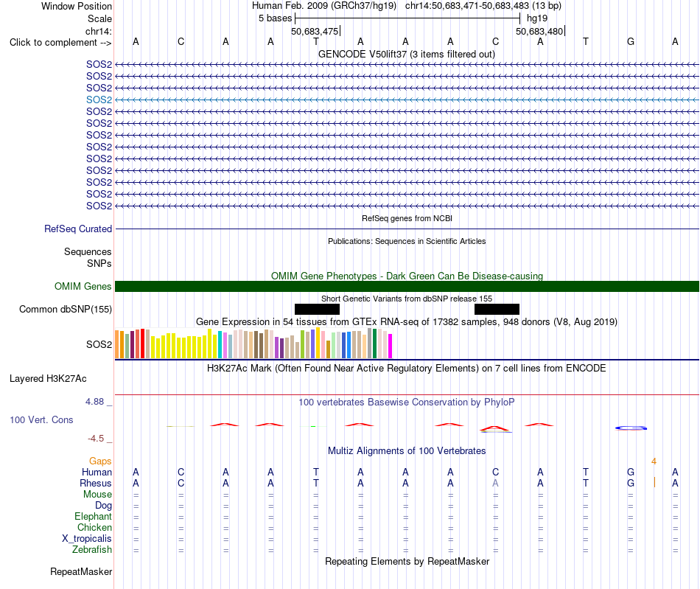The height and width of the screenshot is (589, 700).
Task: Click the GENCODE V50lift37 track title
Action: pos(407,54)
